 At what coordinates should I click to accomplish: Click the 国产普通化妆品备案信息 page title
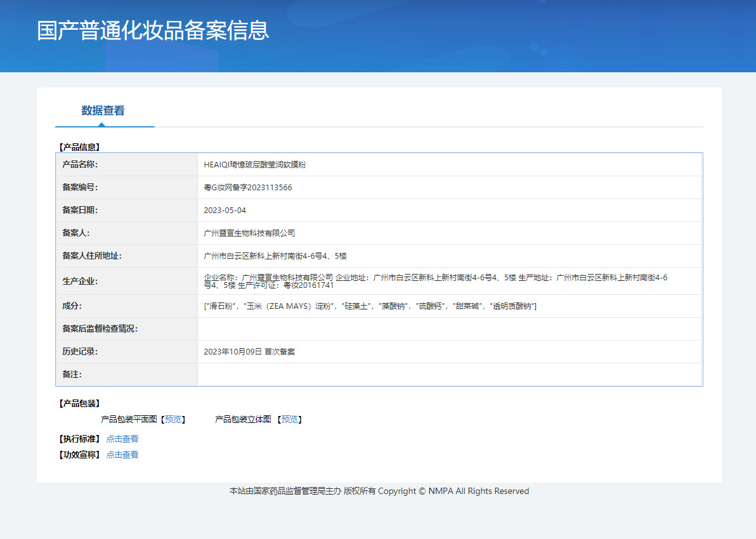tap(153, 30)
